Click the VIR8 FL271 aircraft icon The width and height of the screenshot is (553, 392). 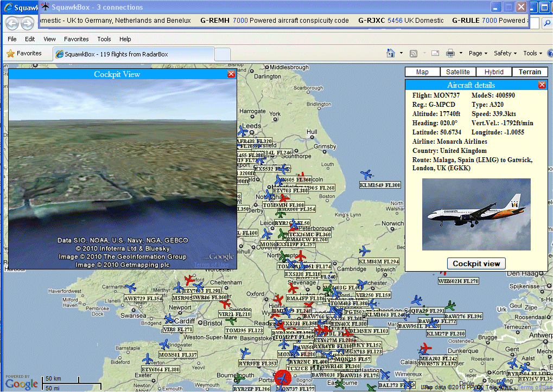(169, 319)
